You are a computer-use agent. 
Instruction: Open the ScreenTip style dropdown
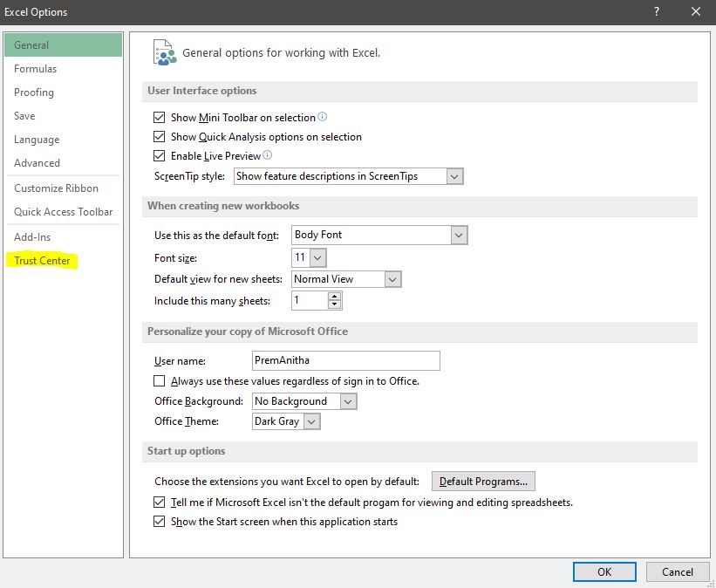coord(453,175)
